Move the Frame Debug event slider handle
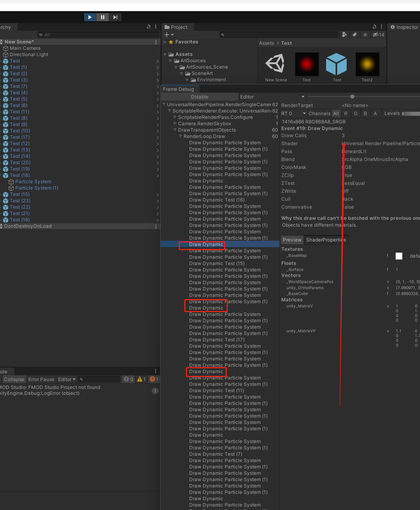 point(352,97)
